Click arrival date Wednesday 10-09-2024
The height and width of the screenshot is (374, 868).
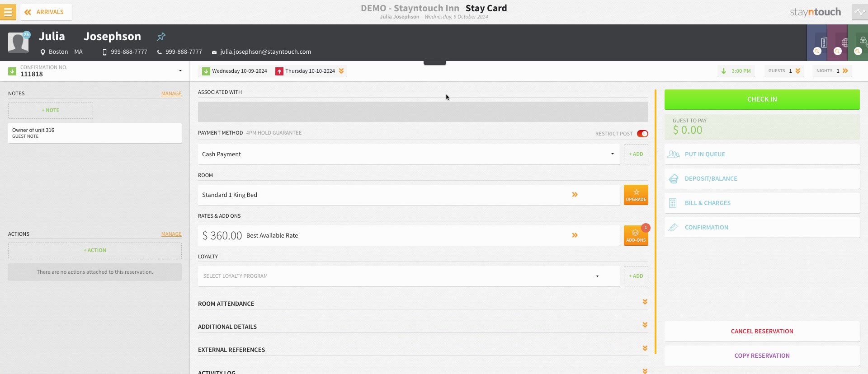pyautogui.click(x=235, y=71)
